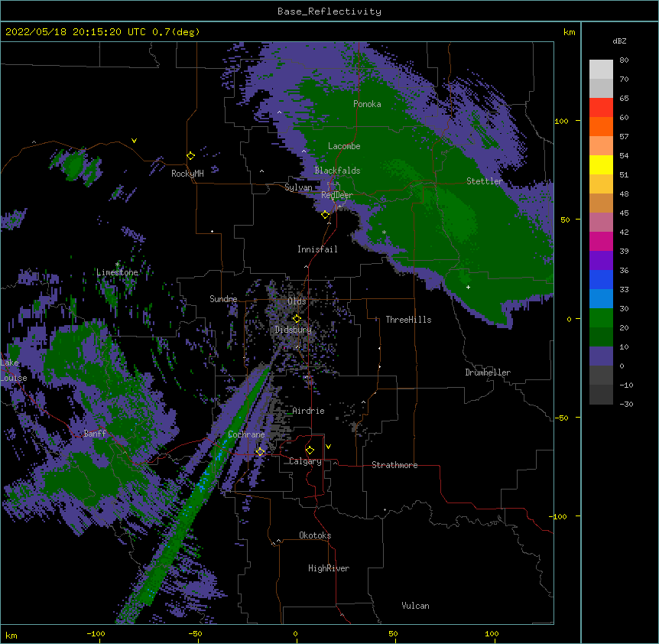659x644 pixels.
Task: Select the gold 51-48 dBZ legend swatch
Action: point(601,184)
